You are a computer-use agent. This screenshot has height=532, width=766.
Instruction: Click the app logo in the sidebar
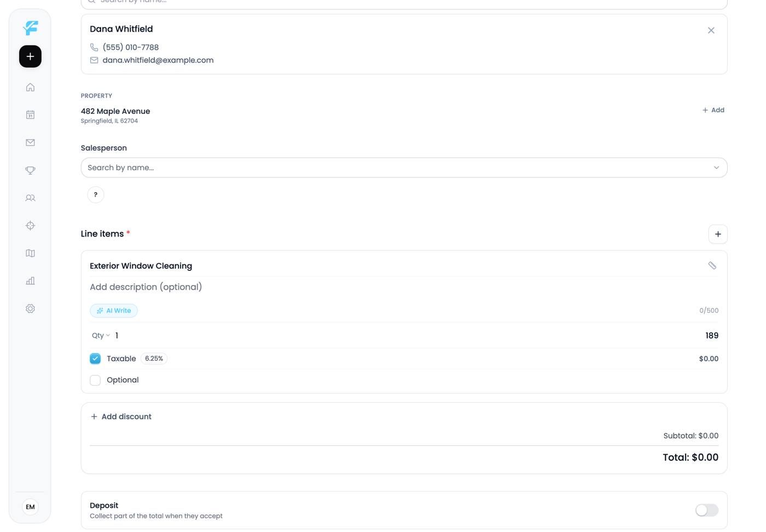(x=31, y=28)
